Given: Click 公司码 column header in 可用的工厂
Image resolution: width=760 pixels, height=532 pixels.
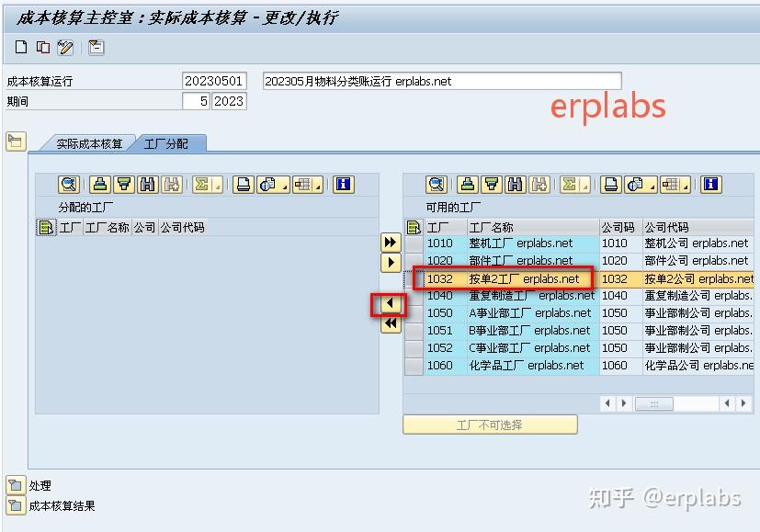Looking at the screenshot, I should coord(621,227).
